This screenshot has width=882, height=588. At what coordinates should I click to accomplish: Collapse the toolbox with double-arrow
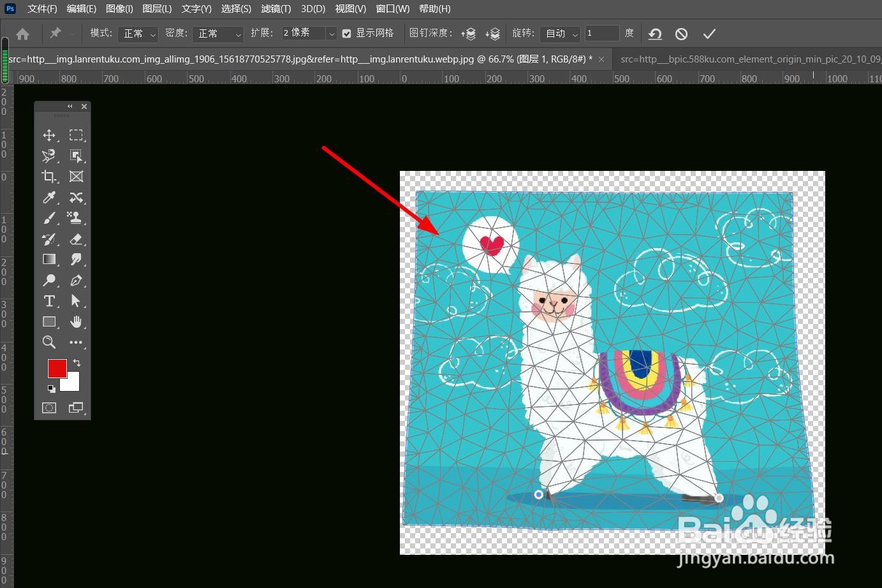(x=70, y=107)
